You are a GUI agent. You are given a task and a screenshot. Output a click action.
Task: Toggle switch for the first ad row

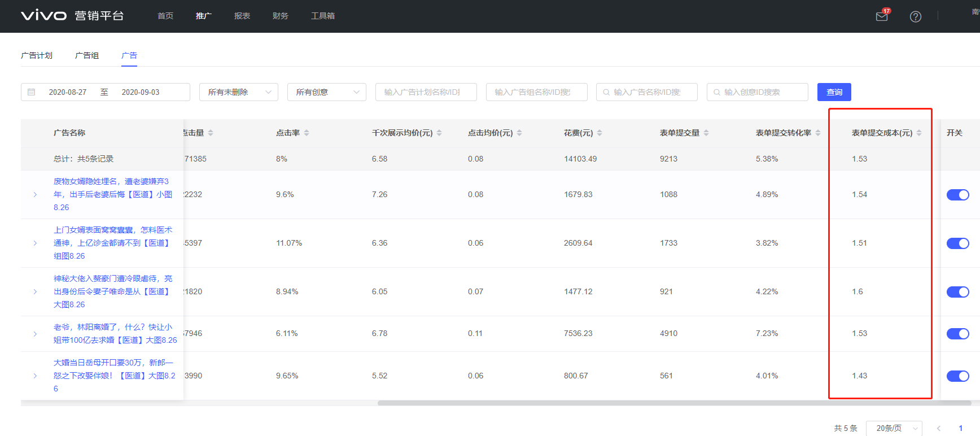coord(957,195)
